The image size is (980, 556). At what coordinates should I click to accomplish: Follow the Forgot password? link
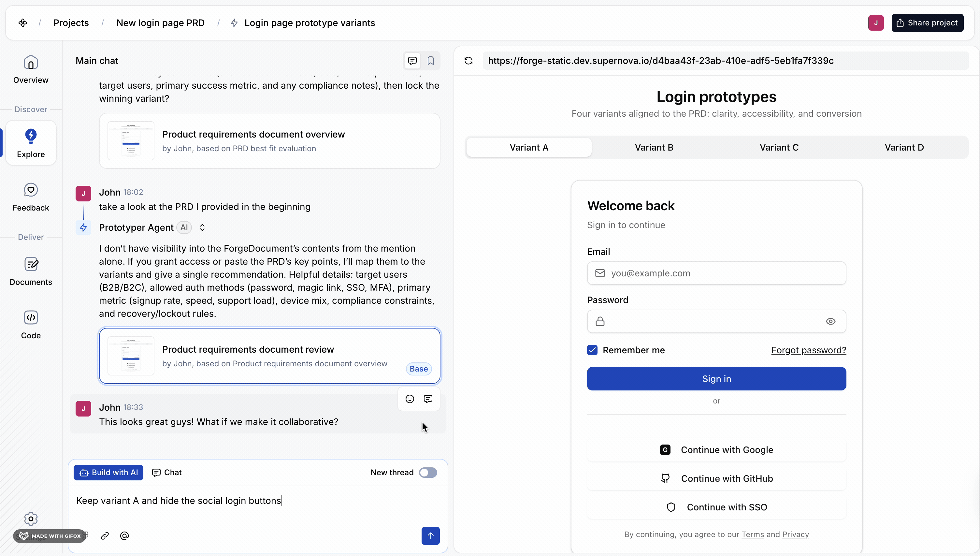coord(808,350)
